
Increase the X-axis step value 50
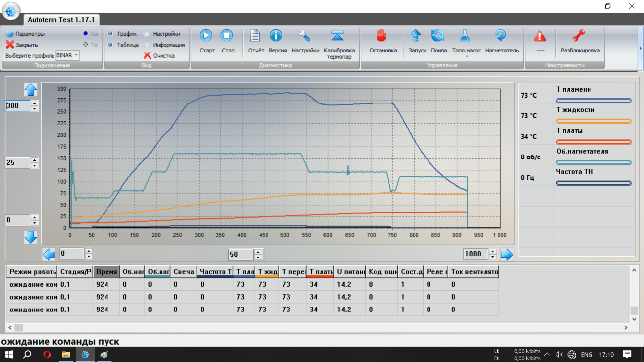coord(257,252)
